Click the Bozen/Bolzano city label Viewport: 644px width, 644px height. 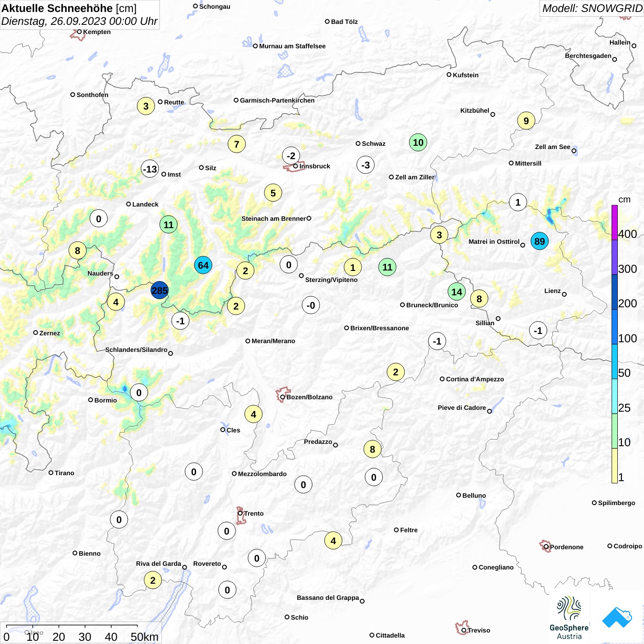click(310, 397)
